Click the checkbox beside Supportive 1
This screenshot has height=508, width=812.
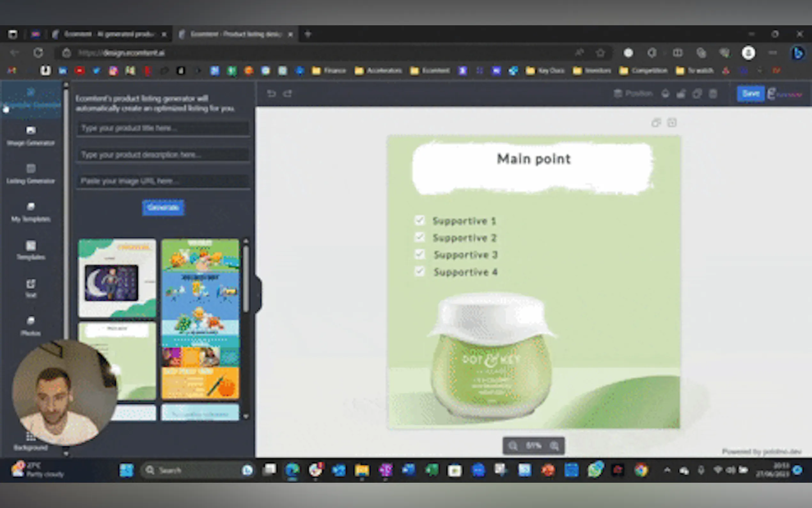pos(420,220)
